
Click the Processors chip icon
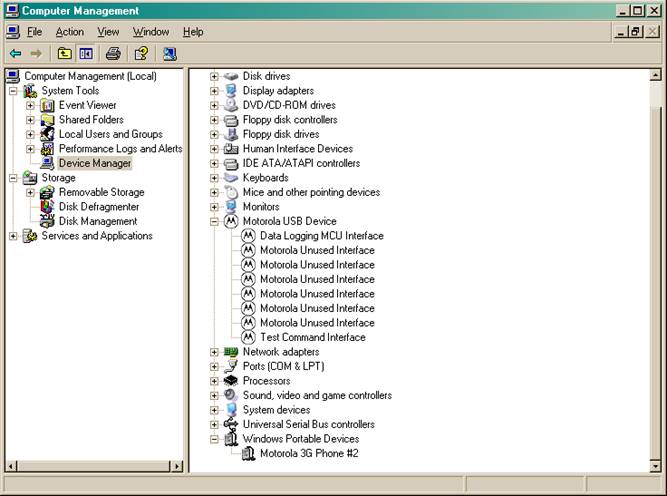click(231, 381)
